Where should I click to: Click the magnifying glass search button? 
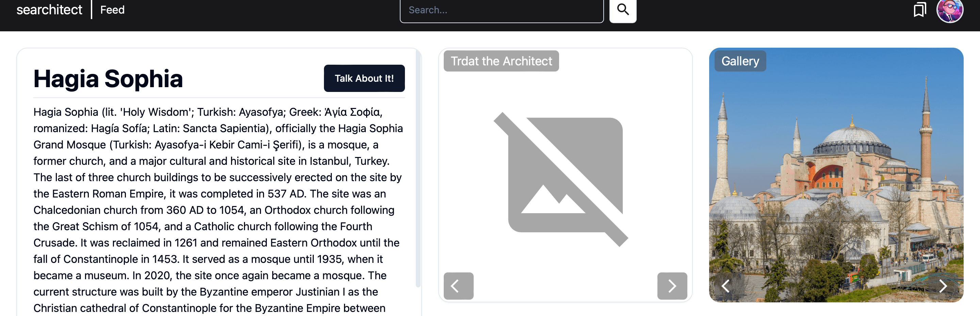[x=623, y=10]
